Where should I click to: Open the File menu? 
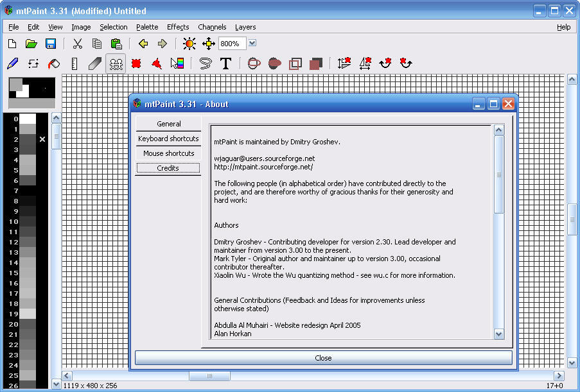pos(13,27)
